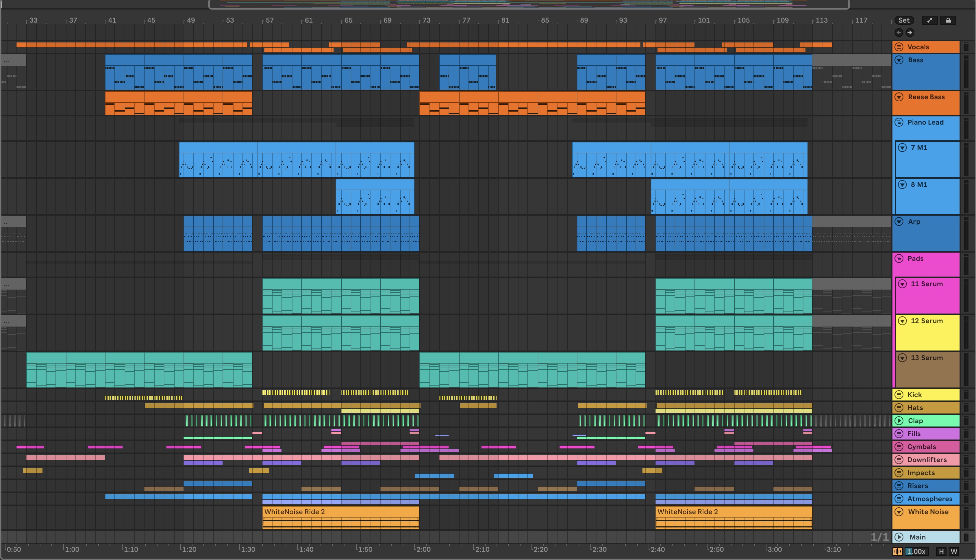The width and height of the screenshot is (976, 560).
Task: Select the Atmospheres track header
Action: [929, 499]
